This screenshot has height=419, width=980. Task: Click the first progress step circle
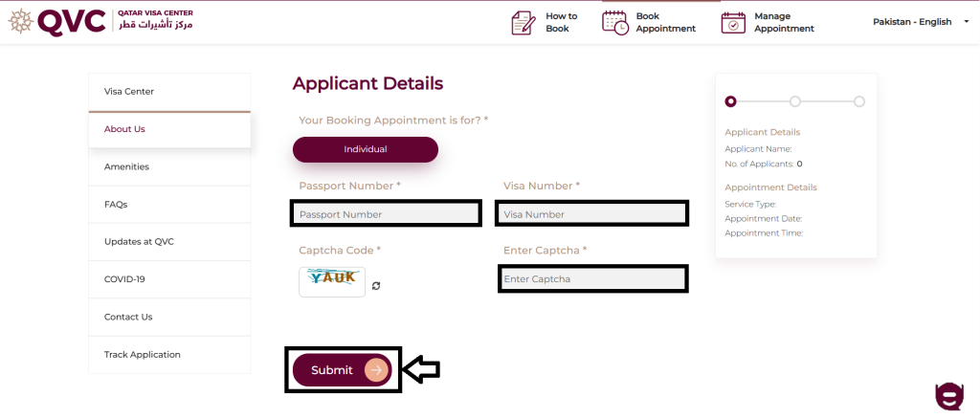click(731, 101)
